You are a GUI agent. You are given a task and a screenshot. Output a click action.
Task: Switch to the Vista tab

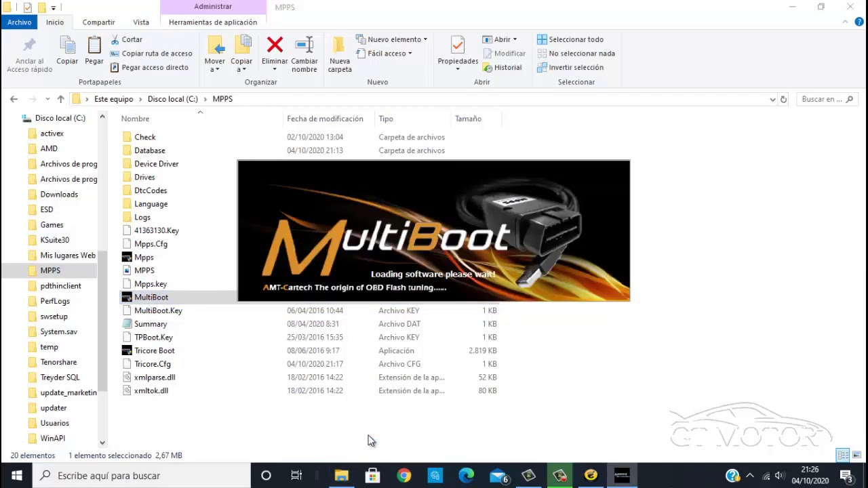tap(141, 22)
